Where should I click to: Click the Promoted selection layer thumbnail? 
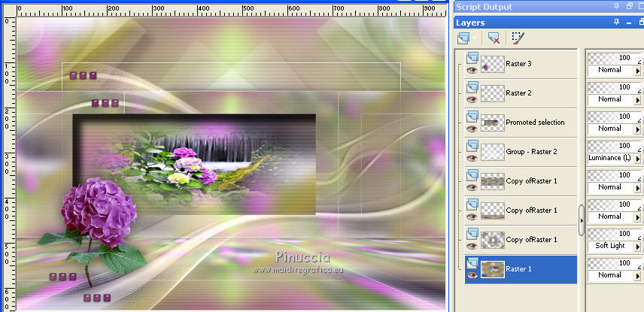click(493, 123)
